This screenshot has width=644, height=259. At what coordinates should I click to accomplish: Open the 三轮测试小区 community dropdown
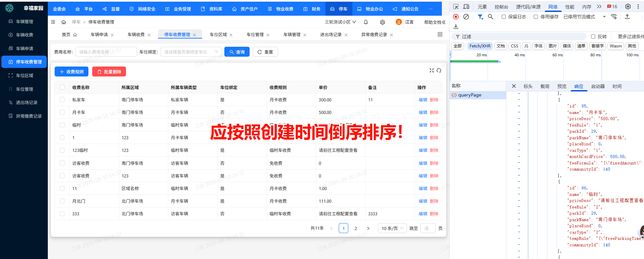point(340,22)
